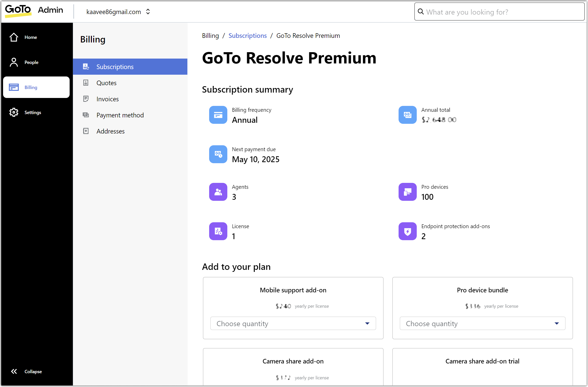Click the Subscriptions icon in Billing menu
This screenshot has height=387, width=588.
point(86,67)
